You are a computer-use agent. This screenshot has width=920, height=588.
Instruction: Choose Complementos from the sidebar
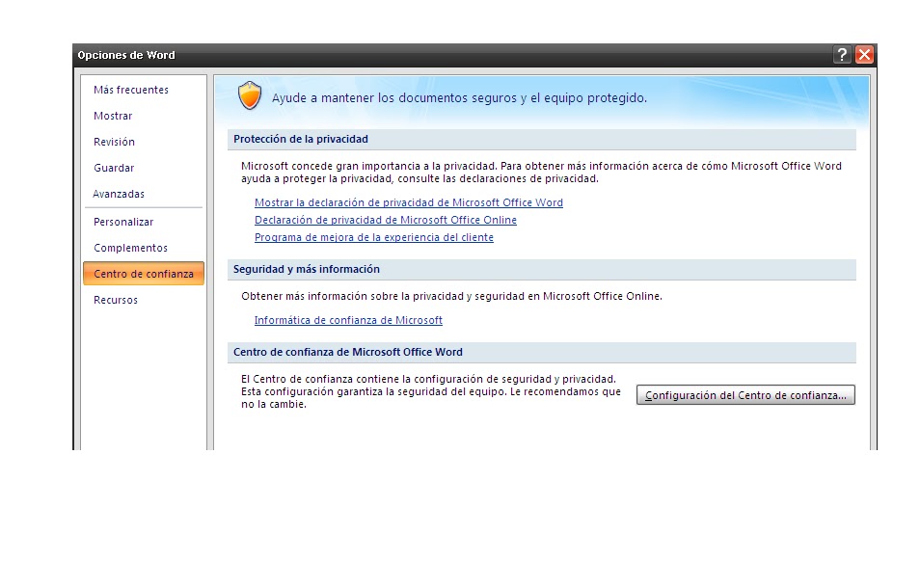click(130, 248)
